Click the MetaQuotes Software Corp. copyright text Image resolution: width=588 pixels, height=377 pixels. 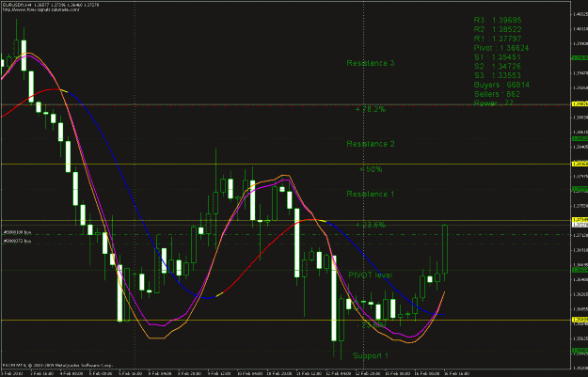(57, 365)
